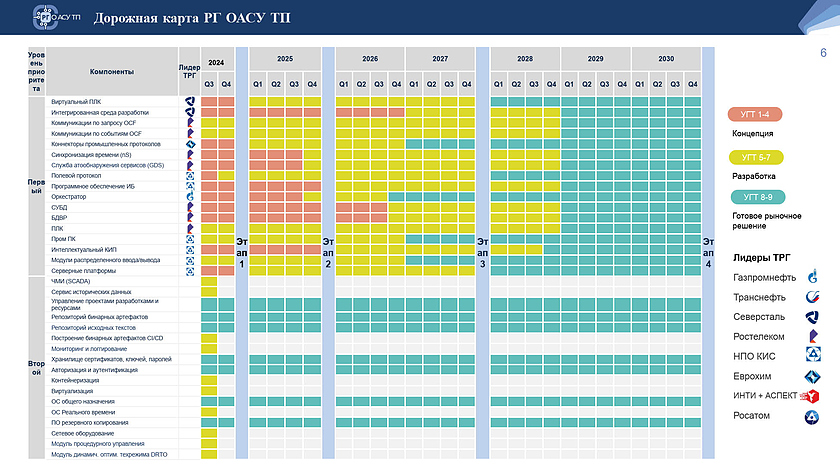Screen dimensions: 840x473
Task: Click the Компоненты column header
Action: coord(112,72)
